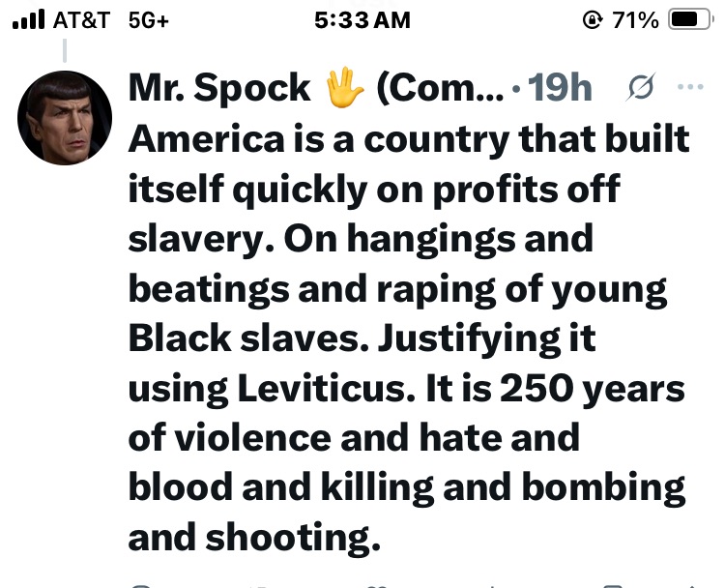725x588 pixels.
Task: Tap the final line "and shooting."
Action: click(x=253, y=538)
